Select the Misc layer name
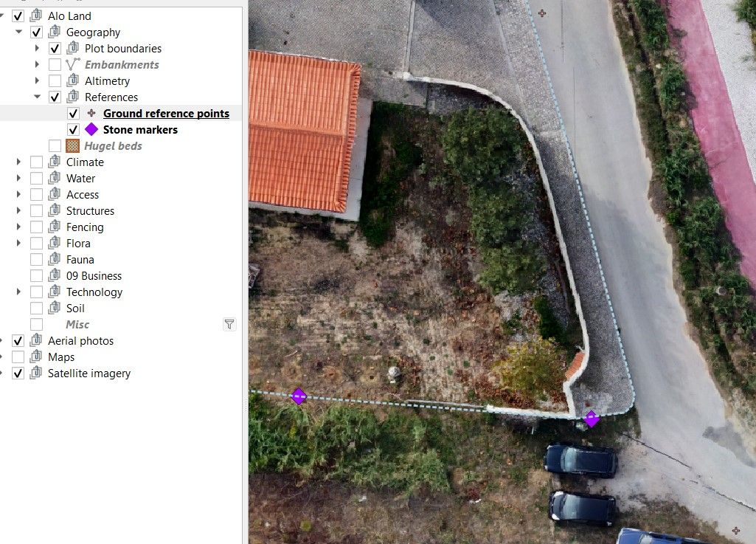 pos(77,324)
